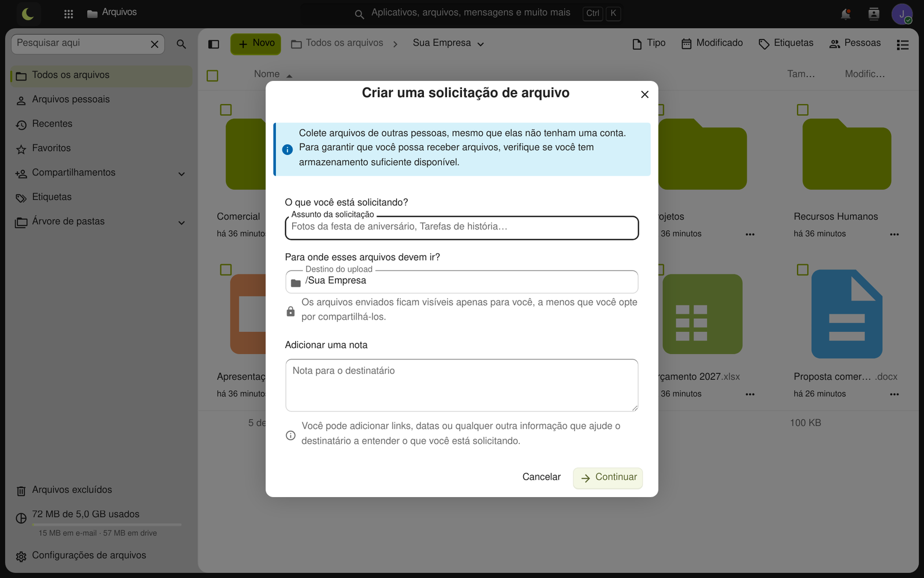Image resolution: width=924 pixels, height=578 pixels.
Task: Toggle dark mode moon icon
Action: coord(28,13)
